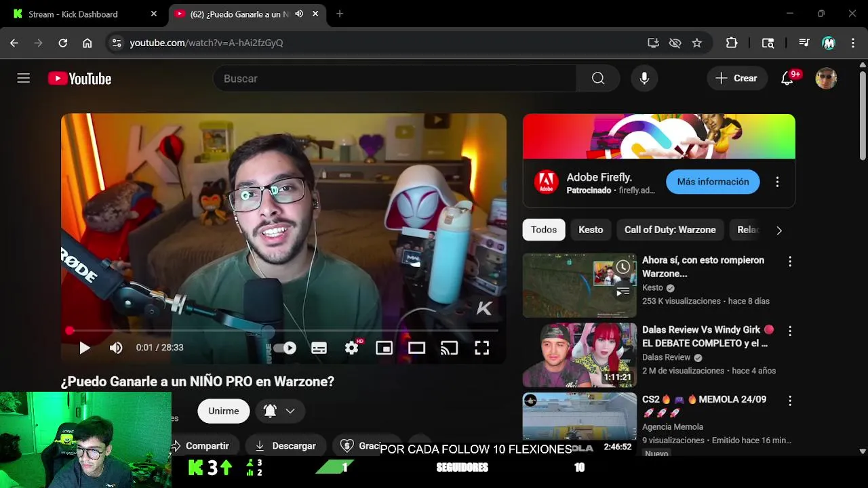Click the Unirme membership button
This screenshot has height=488, width=868.
coord(224,411)
